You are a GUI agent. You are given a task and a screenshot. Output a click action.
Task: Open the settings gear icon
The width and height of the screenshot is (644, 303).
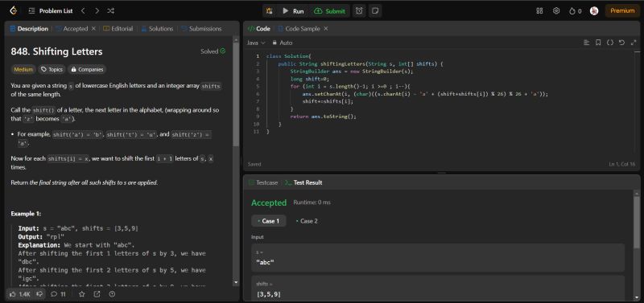[556, 11]
